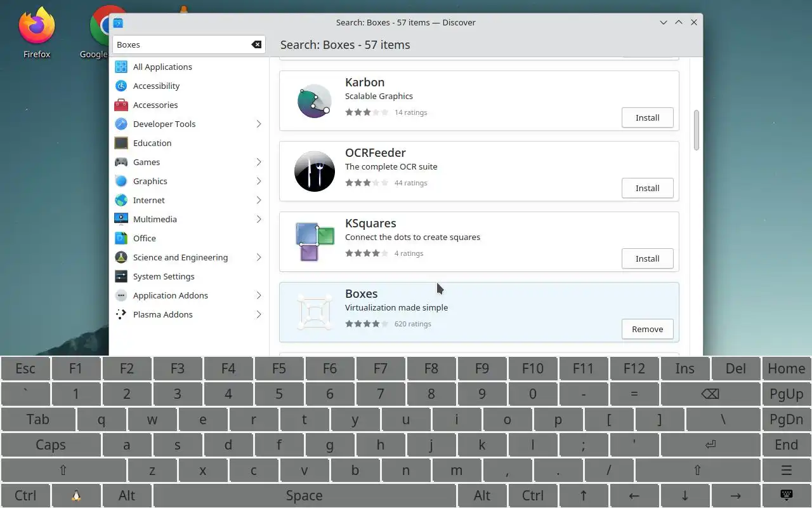Viewport: 812px width, 508px height.
Task: Open Karbon's 14 ratings star rating
Action: (x=367, y=112)
